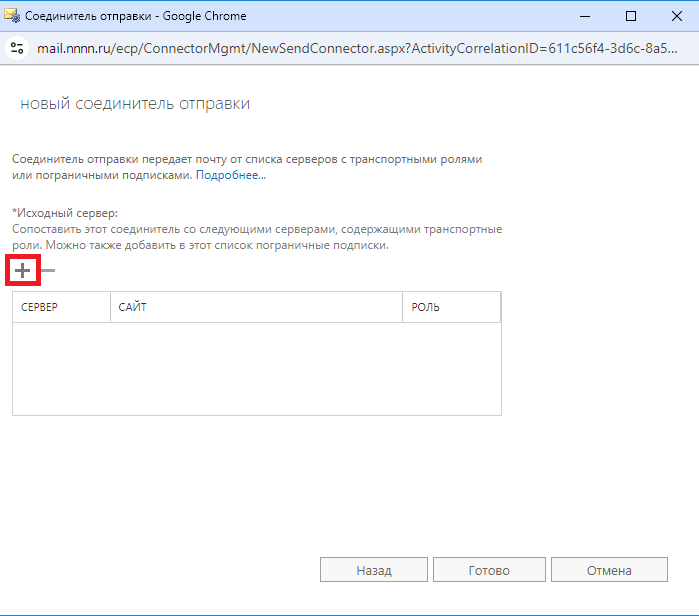
Task: Sort by the СЕРВЕР column header
Action: coord(62,307)
